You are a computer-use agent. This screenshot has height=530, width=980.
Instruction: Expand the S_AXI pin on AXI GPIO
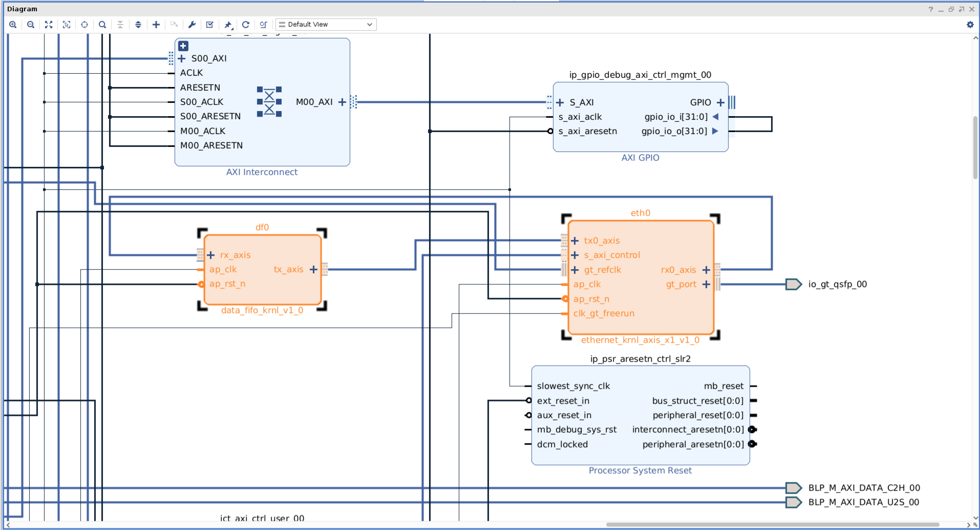click(x=560, y=102)
